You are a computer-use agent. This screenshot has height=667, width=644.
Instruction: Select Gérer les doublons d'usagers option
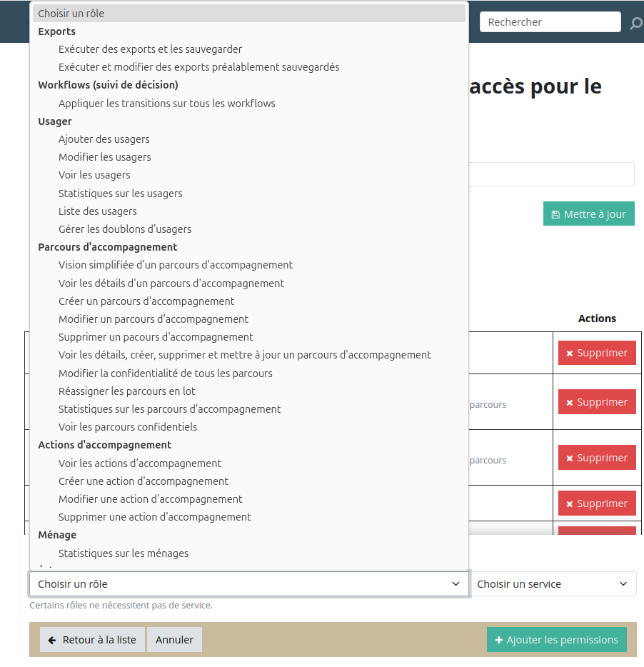point(124,229)
